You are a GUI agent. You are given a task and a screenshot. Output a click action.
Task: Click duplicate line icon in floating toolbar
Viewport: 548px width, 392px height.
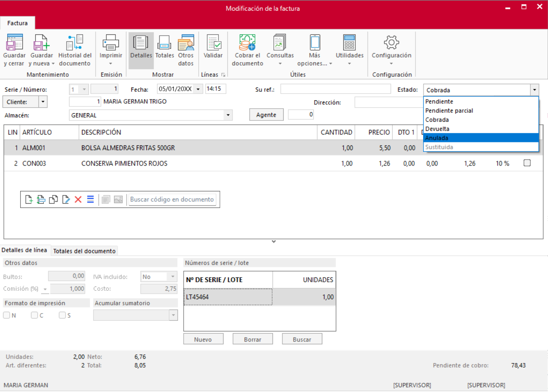point(53,199)
